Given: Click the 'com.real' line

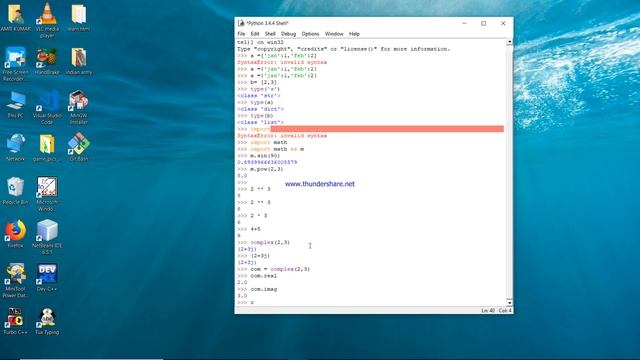Looking at the screenshot, I should click(257, 276).
